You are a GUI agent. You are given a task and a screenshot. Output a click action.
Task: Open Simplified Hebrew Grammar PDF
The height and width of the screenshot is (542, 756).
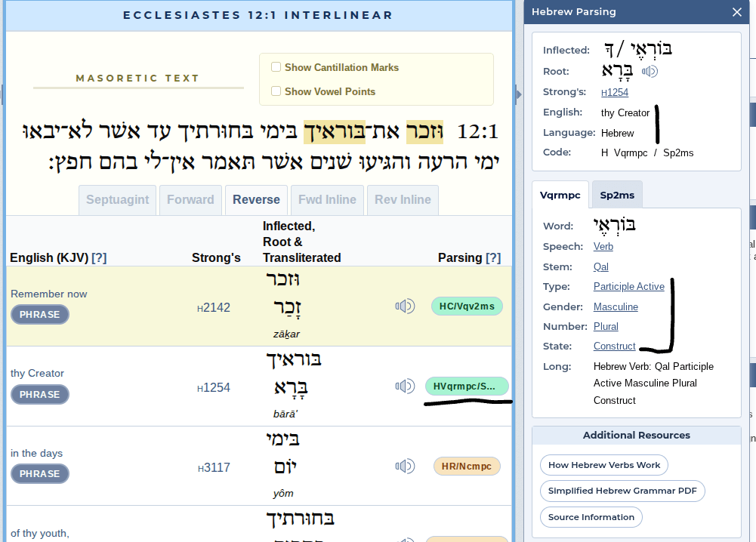click(x=622, y=491)
